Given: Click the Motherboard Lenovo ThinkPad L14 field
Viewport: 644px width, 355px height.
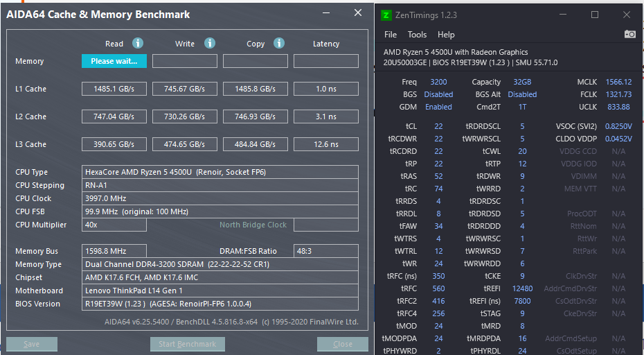Looking at the screenshot, I should 220,291.
